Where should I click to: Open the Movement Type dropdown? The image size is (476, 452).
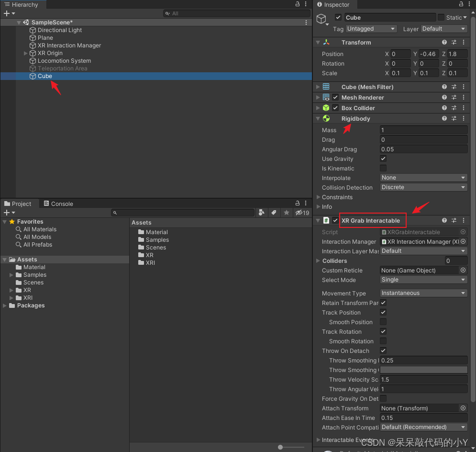click(x=423, y=293)
